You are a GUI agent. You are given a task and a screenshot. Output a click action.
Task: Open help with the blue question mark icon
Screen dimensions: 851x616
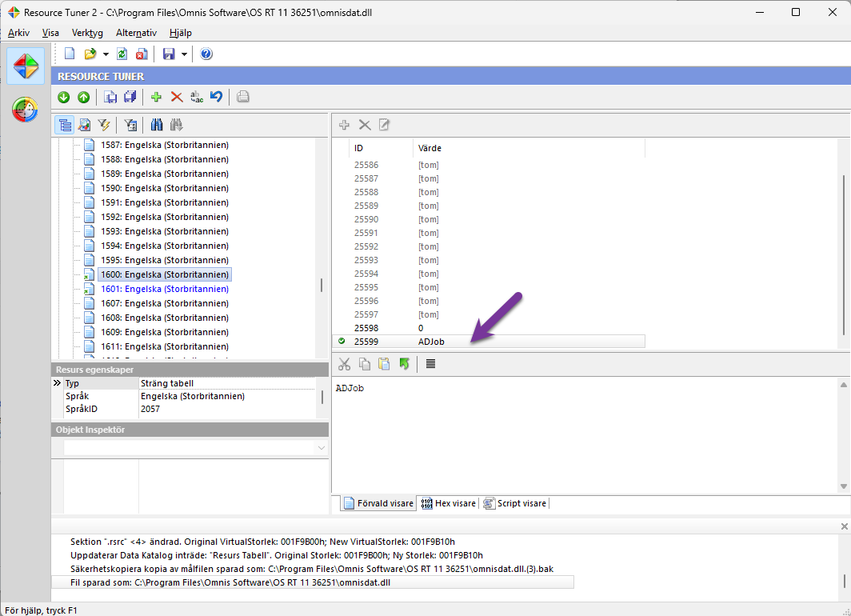click(x=206, y=54)
